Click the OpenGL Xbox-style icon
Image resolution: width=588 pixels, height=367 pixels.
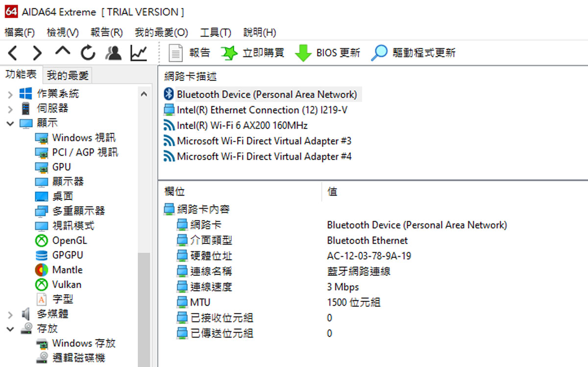pyautogui.click(x=42, y=241)
